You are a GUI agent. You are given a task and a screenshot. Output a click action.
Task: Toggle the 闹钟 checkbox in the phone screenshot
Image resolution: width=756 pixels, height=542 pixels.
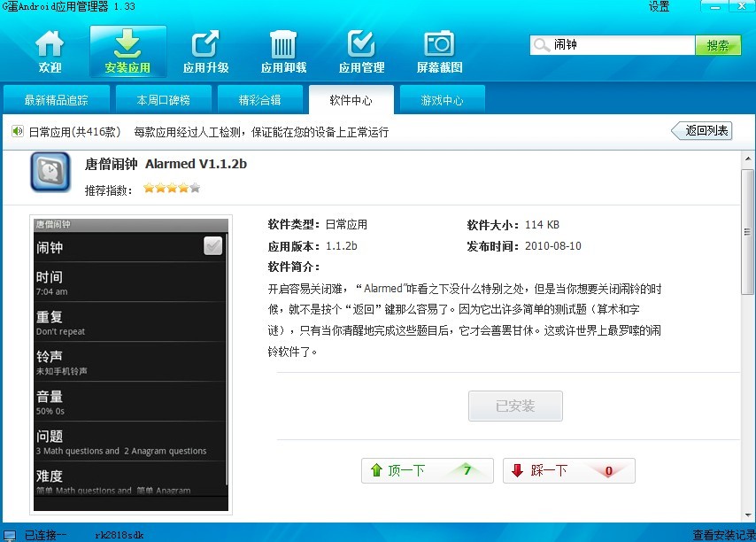(x=212, y=246)
